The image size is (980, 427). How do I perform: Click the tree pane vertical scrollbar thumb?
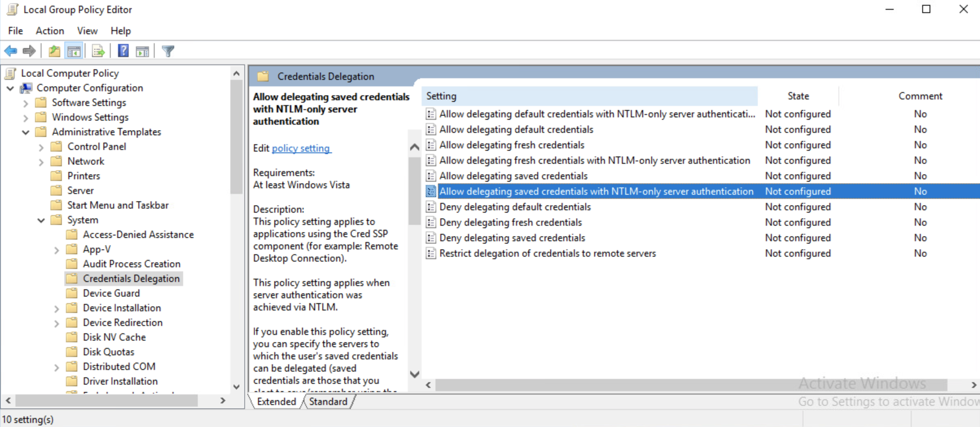(x=236, y=137)
